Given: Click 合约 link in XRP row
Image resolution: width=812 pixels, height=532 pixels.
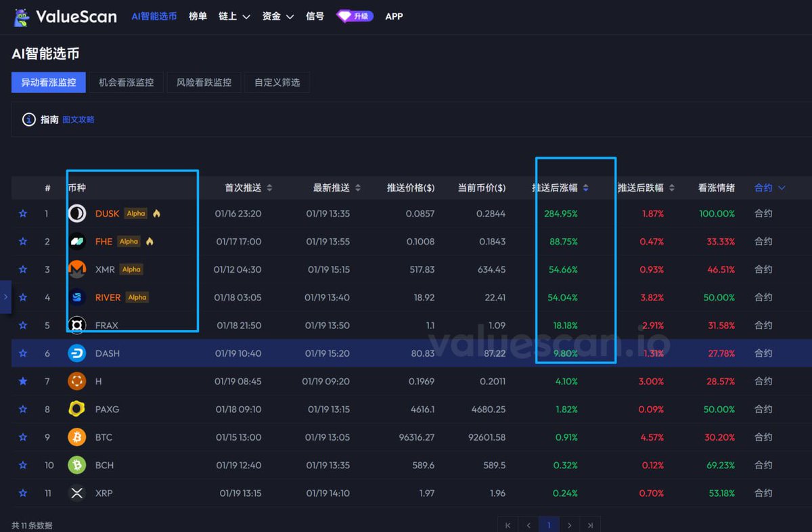Looking at the screenshot, I should click(x=763, y=493).
